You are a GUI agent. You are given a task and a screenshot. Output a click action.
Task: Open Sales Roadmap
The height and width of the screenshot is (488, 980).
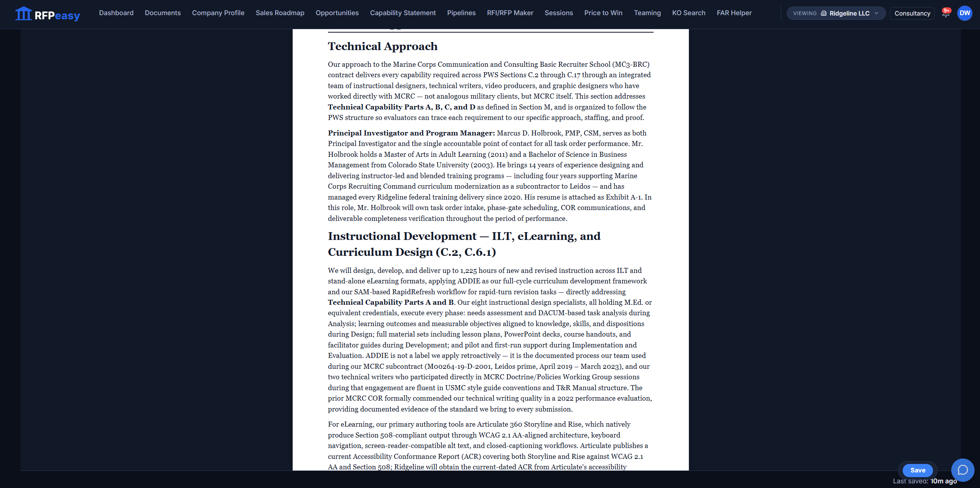(280, 13)
